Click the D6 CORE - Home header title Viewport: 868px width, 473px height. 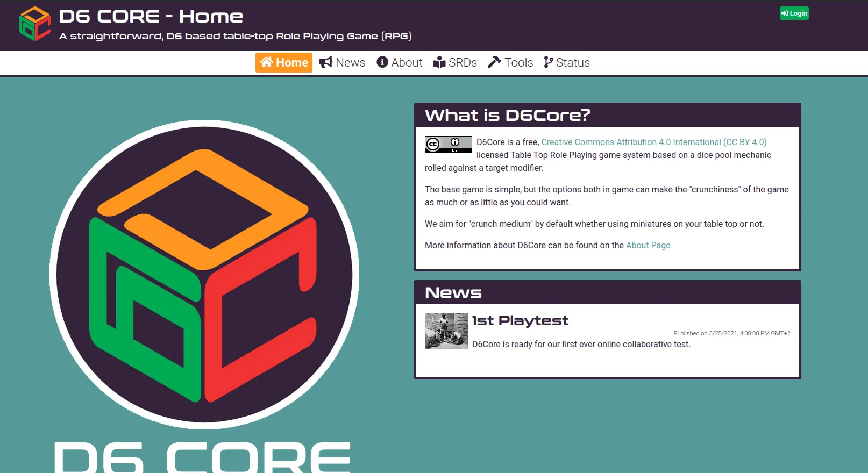coord(151,17)
